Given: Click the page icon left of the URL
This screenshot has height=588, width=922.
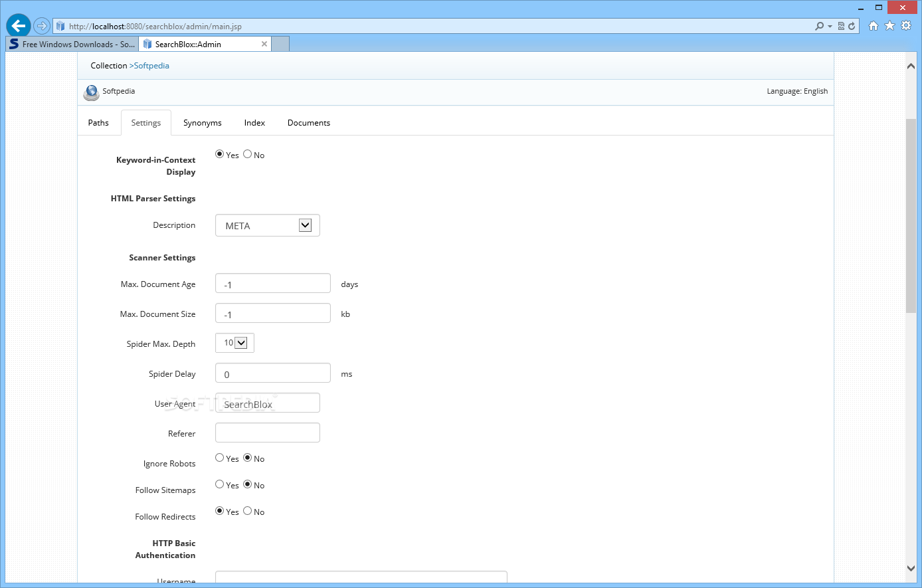Looking at the screenshot, I should (x=60, y=26).
